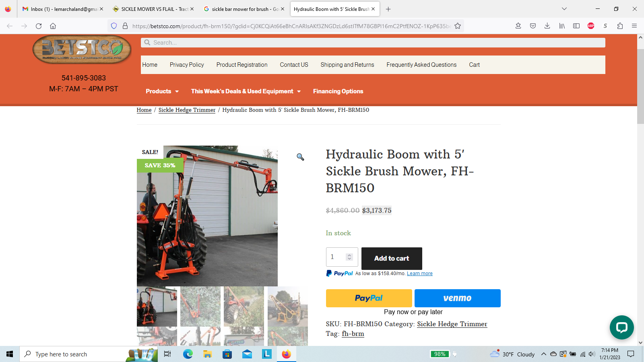The height and width of the screenshot is (362, 644).
Task: Expand the Products dropdown menu
Action: [162, 91]
